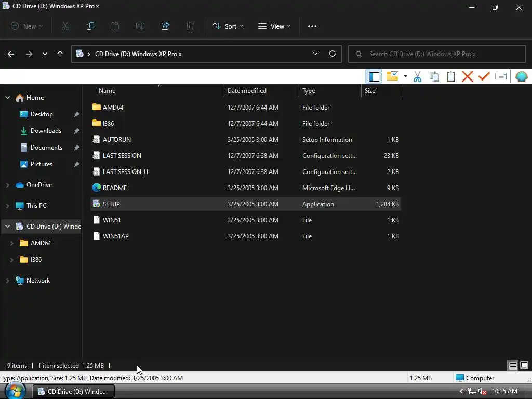Expand the This PC tree node
The height and width of the screenshot is (399, 532).
coord(7,206)
